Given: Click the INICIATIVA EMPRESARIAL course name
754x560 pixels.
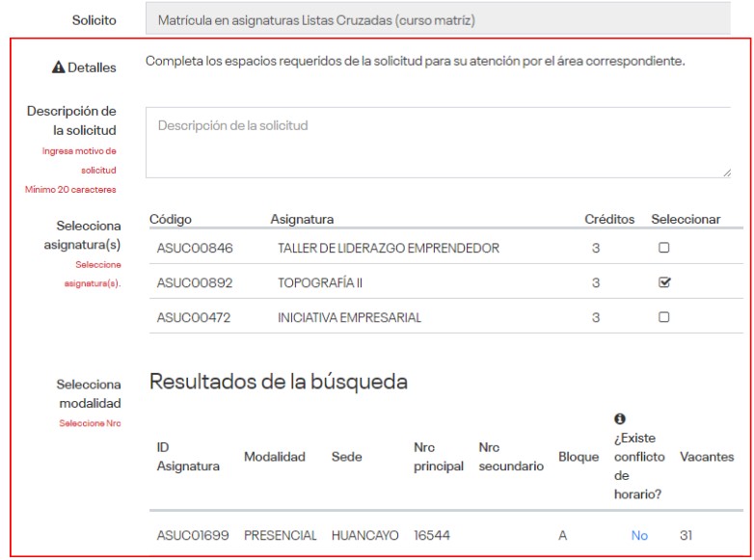Looking at the screenshot, I should (349, 317).
